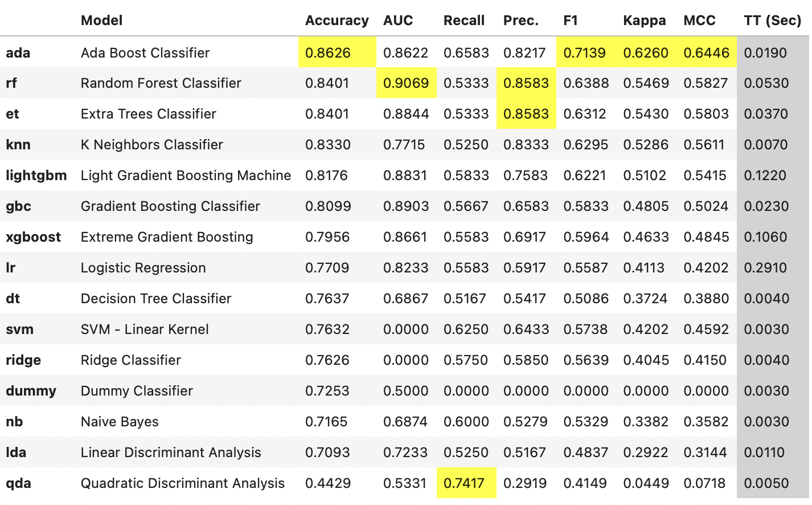Click highlighted Kappa value 0.6260
Screen dimensions: 812x505
tap(646, 53)
